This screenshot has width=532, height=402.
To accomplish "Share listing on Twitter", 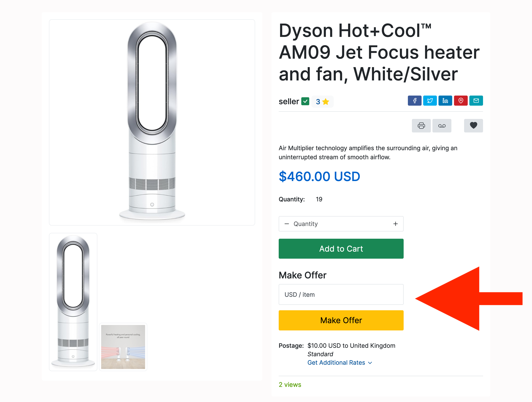I will coord(430,101).
